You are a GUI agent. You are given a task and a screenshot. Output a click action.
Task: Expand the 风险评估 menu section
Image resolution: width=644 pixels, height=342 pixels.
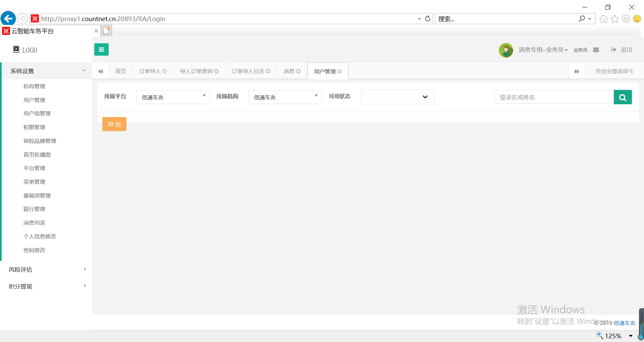point(47,269)
